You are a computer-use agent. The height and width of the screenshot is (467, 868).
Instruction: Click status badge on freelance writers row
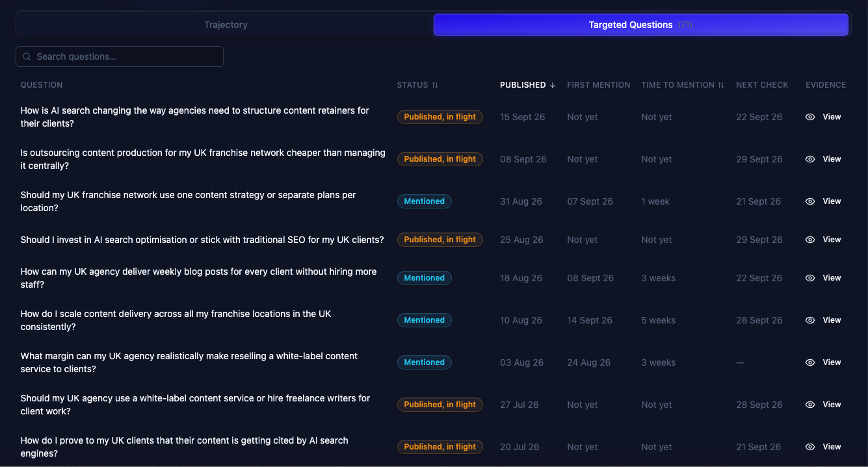click(440, 405)
